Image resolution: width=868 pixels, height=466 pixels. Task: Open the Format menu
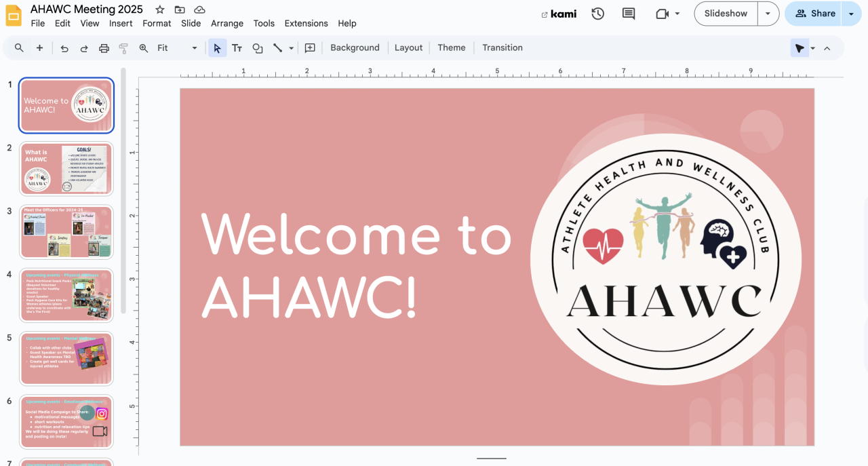click(157, 23)
